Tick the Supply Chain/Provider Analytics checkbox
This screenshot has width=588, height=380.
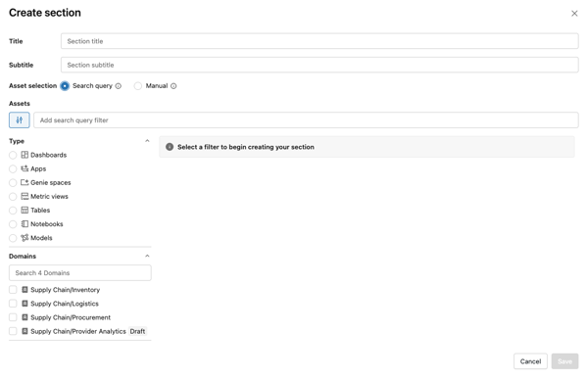[x=13, y=331]
